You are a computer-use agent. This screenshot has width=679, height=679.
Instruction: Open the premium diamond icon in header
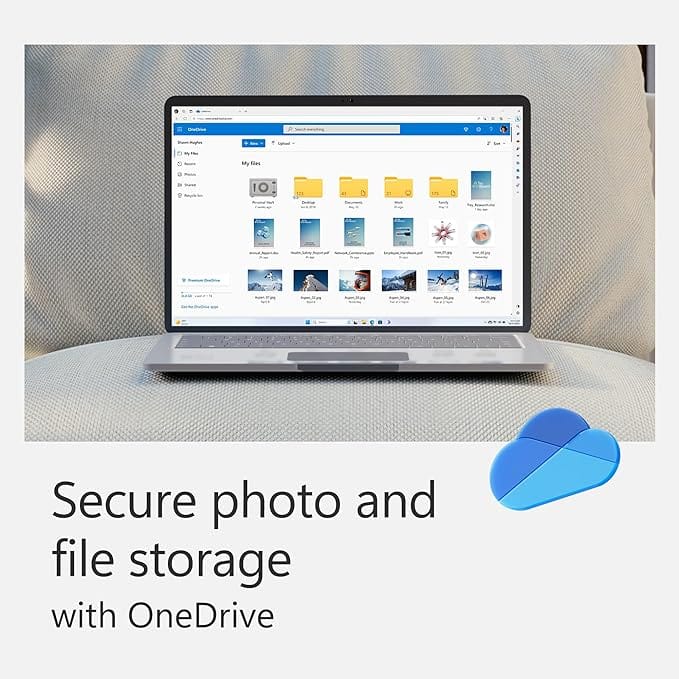(x=466, y=129)
